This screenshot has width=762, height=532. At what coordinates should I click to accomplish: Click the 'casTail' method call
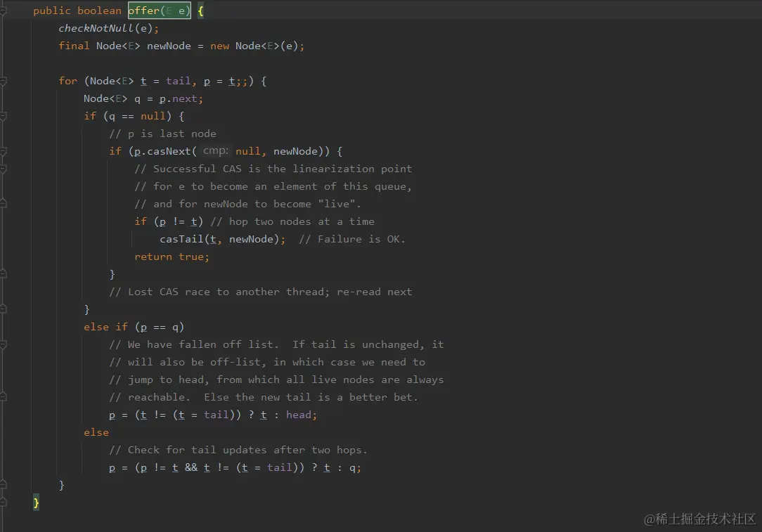click(182, 239)
